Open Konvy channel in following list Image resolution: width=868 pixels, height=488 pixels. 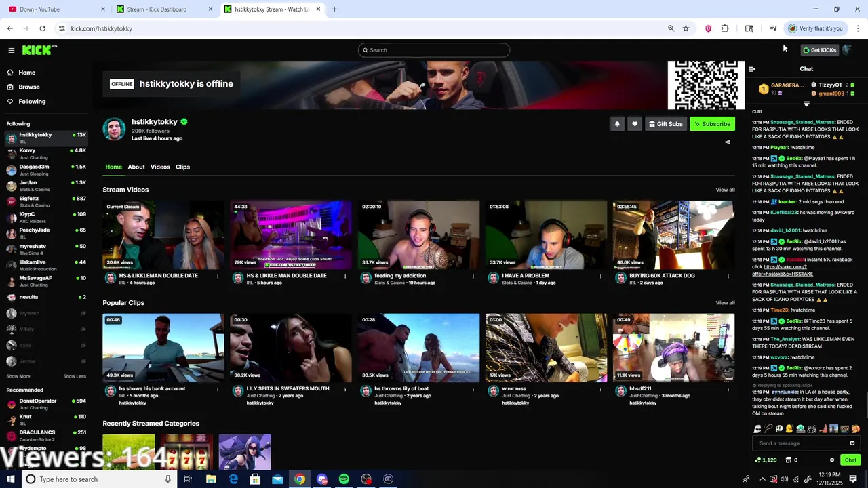coord(46,154)
